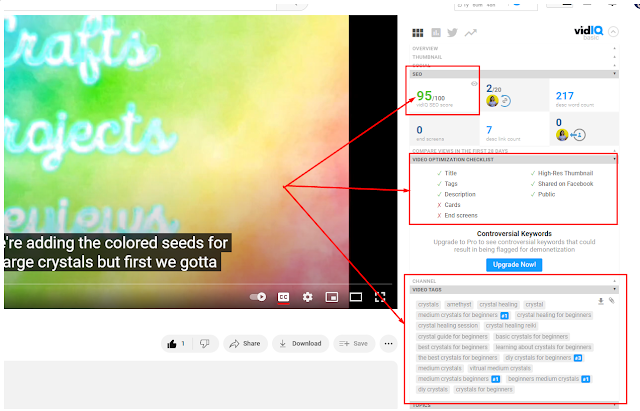Click the 217 desc word count value
Viewport: 640px width, 411px height.
click(564, 96)
